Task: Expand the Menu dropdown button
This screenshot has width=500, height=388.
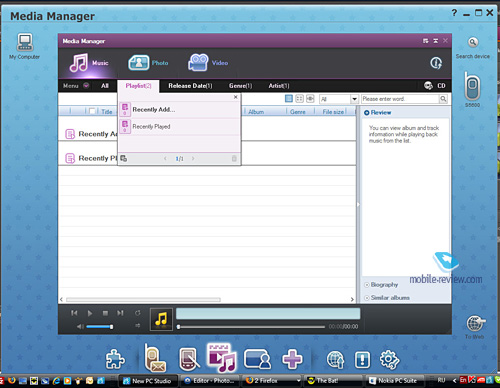Action: pyautogui.click(x=86, y=85)
